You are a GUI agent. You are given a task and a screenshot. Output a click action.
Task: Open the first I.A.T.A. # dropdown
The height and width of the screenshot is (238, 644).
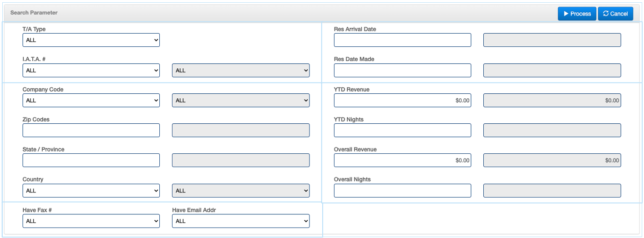(91, 71)
